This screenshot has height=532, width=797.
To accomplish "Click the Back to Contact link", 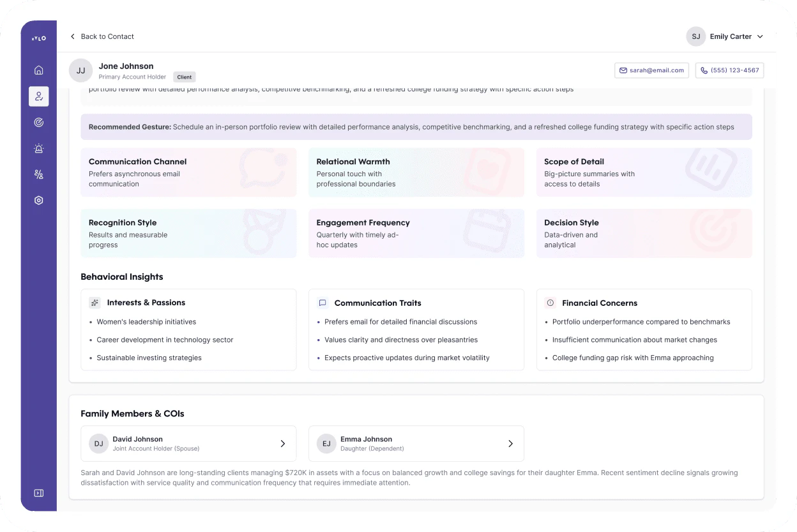I will [107, 36].
